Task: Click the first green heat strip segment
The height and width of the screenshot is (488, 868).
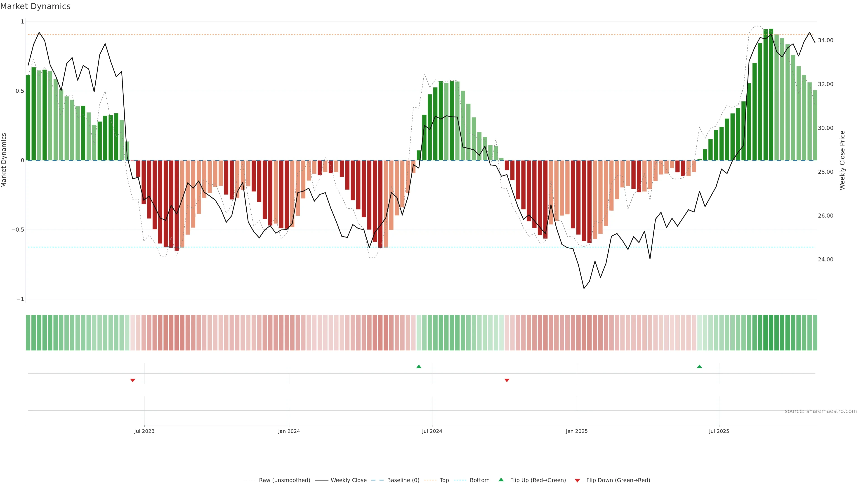Action: pyautogui.click(x=28, y=333)
